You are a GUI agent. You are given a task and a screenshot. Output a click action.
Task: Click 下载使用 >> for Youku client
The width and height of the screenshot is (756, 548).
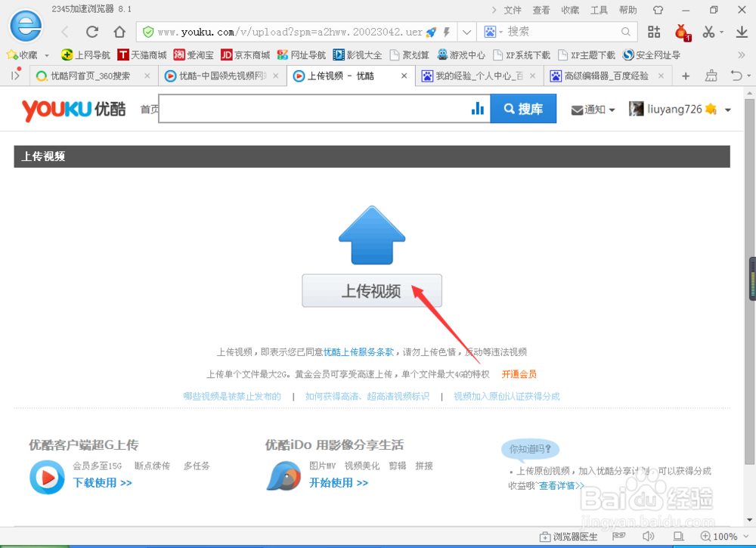coord(102,483)
